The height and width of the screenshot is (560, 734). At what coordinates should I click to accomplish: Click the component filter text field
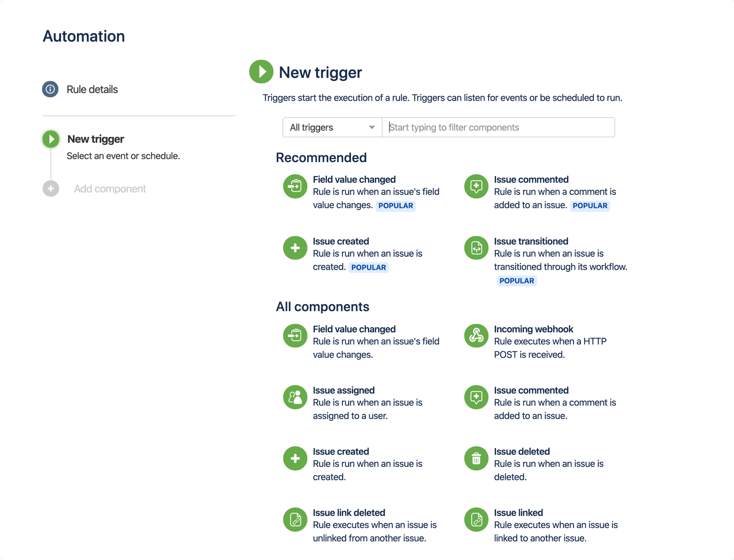pos(498,127)
